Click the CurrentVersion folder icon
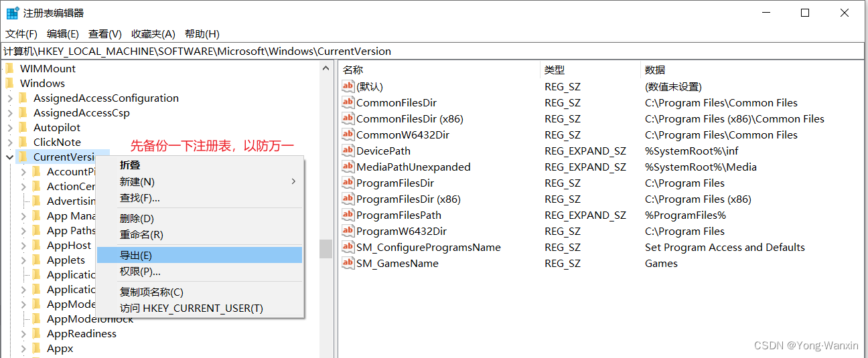The width and height of the screenshot is (868, 358). [23, 157]
